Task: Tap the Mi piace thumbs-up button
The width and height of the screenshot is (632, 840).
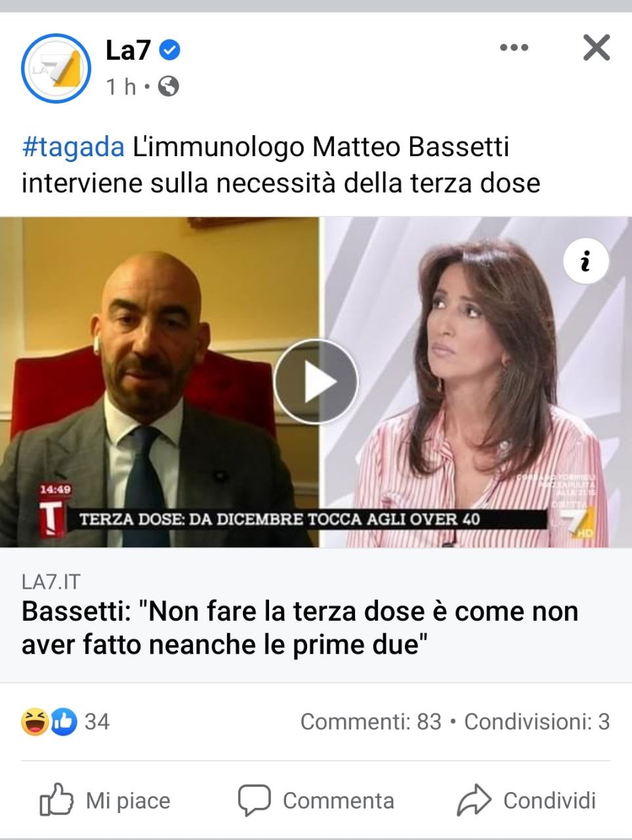Action: point(105,800)
